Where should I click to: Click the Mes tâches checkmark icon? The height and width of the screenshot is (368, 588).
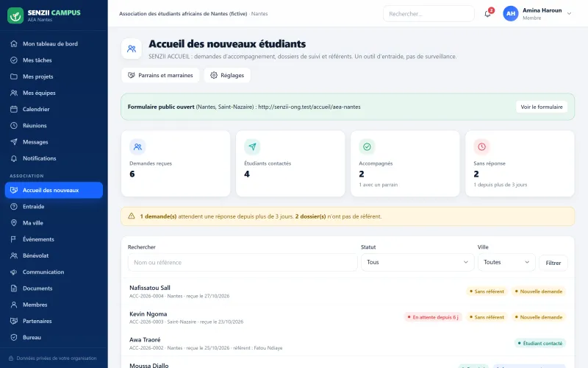(x=14, y=60)
